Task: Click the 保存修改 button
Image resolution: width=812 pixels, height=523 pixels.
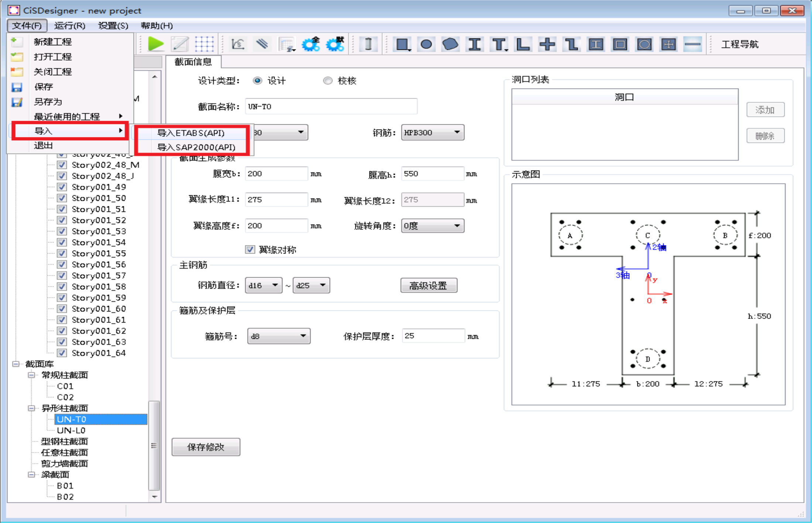Action: coord(206,447)
